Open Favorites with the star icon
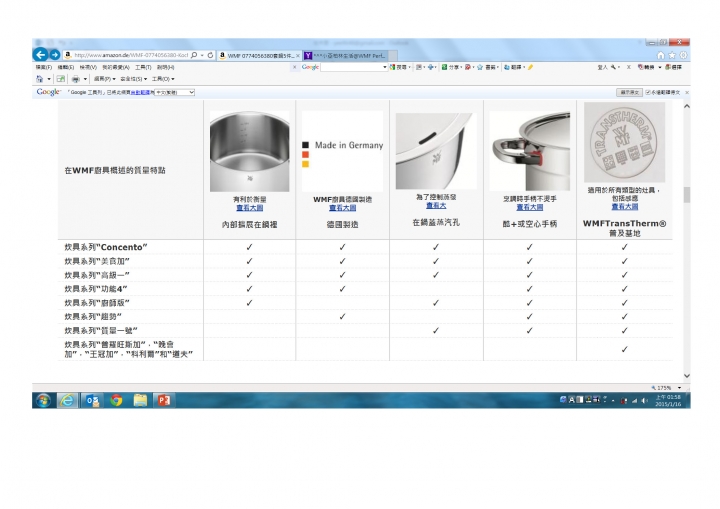720x509 pixels. 672,55
